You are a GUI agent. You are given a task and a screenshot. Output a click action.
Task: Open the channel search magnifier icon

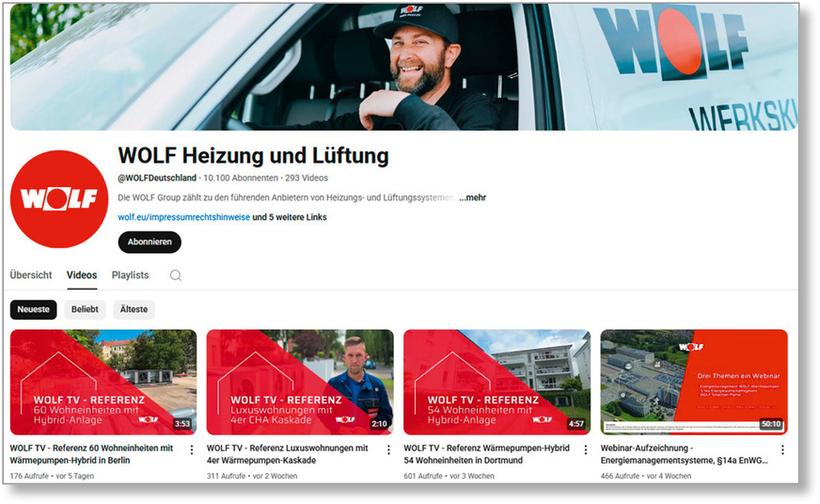(x=176, y=276)
